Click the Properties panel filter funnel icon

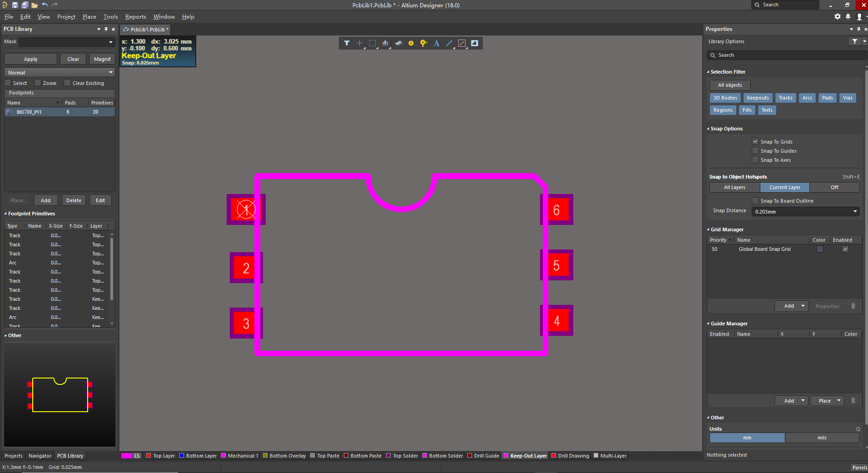(x=855, y=41)
